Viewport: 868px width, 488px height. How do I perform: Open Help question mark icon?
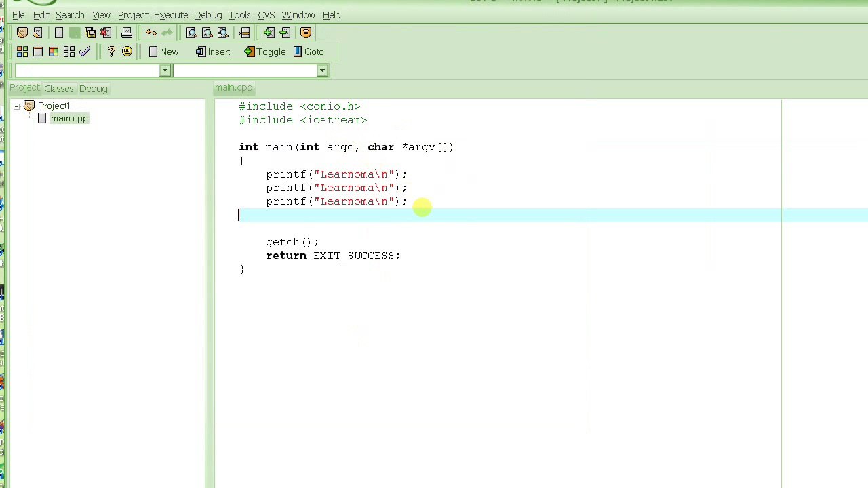(x=111, y=52)
